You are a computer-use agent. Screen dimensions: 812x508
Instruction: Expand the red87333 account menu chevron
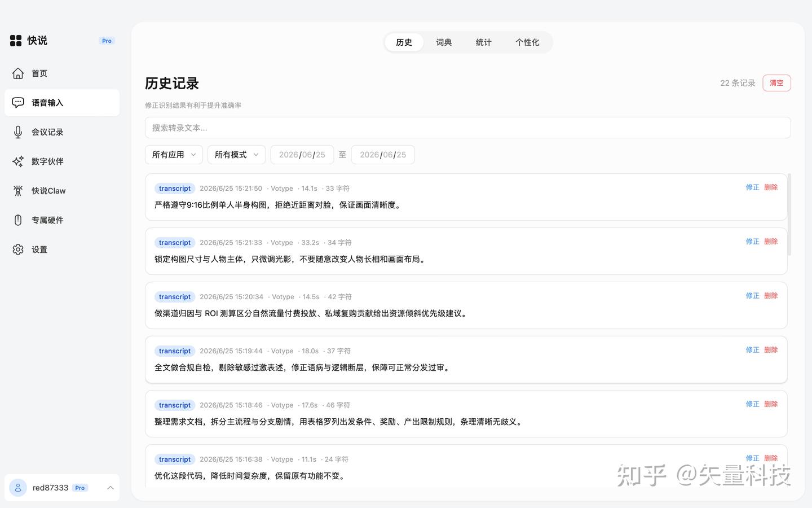111,488
